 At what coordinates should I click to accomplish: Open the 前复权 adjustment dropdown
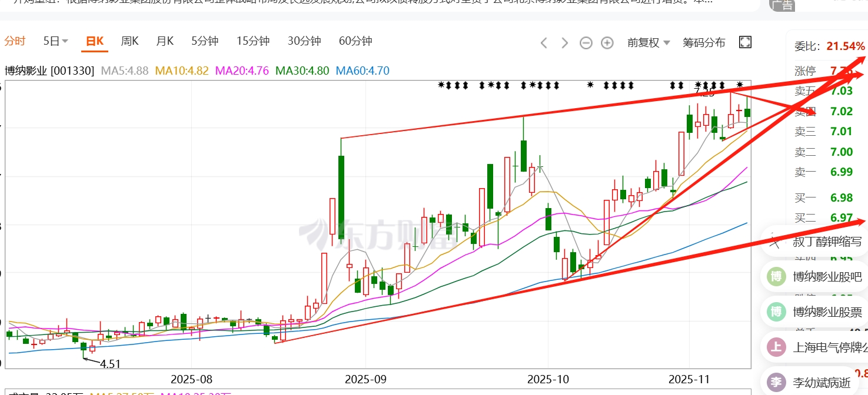coord(648,42)
